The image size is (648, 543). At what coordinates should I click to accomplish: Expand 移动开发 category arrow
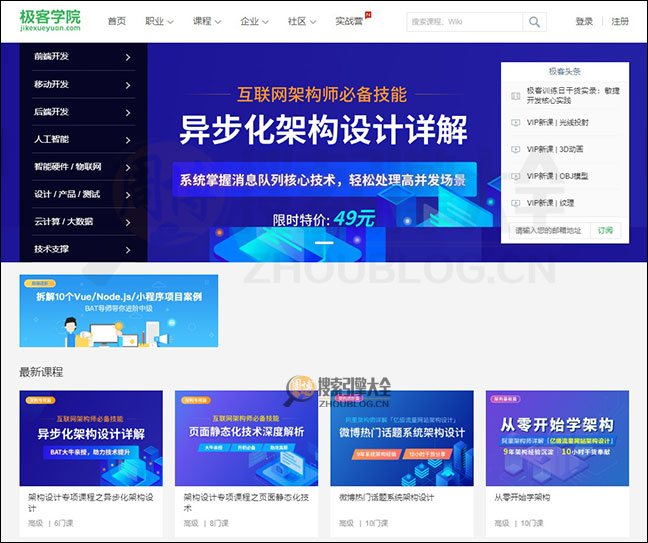click(128, 85)
